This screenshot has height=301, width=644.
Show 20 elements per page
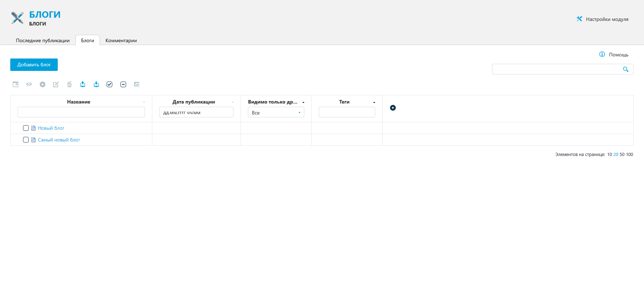pyautogui.click(x=616, y=155)
